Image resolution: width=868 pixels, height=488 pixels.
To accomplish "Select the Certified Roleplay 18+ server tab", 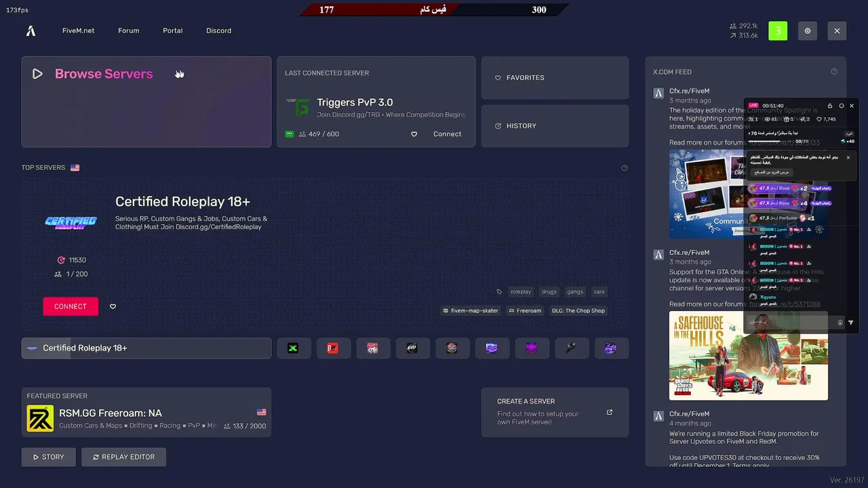I will pyautogui.click(x=146, y=348).
